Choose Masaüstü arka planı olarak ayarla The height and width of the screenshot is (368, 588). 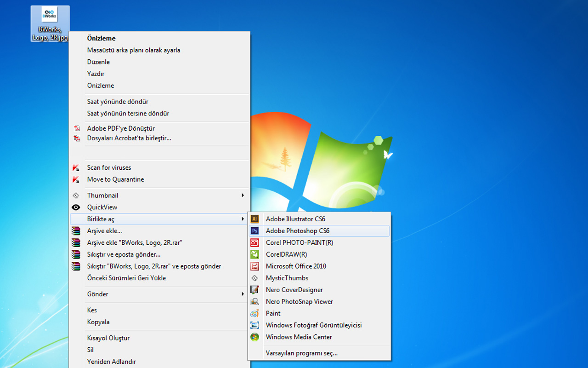(134, 50)
